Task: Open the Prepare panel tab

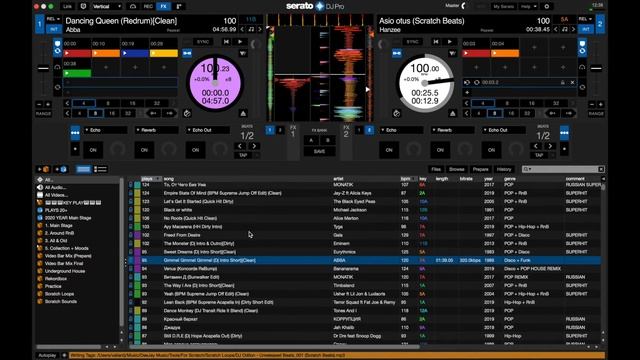Action: pos(480,169)
